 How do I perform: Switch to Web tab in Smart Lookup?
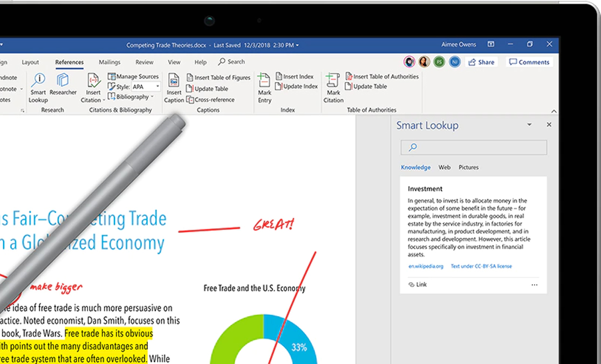(x=444, y=167)
